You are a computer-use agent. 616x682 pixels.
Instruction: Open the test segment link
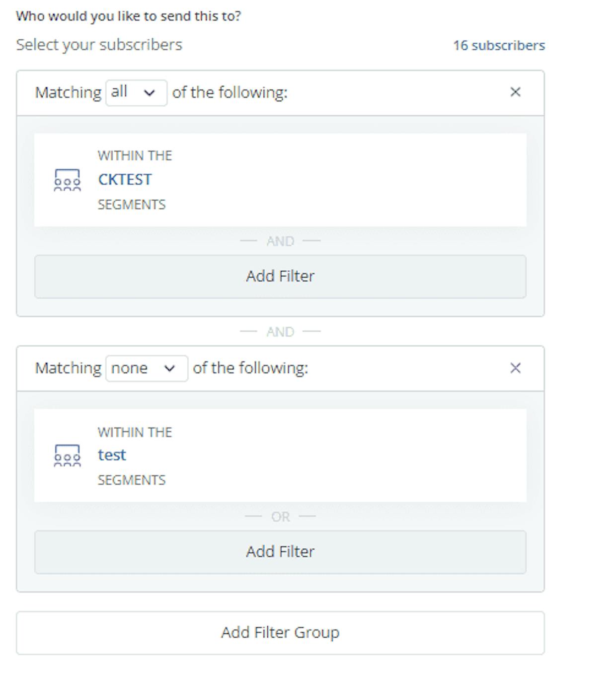click(112, 455)
